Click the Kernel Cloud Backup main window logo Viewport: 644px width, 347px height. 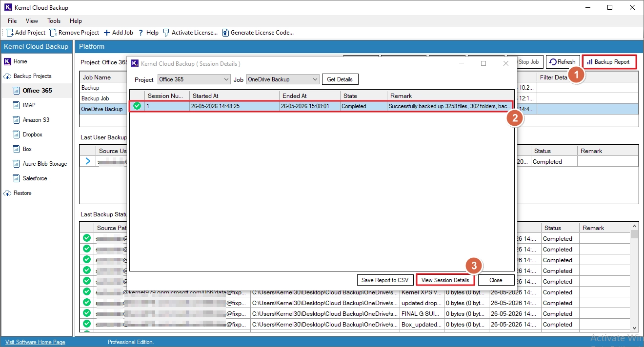[x=8, y=7]
